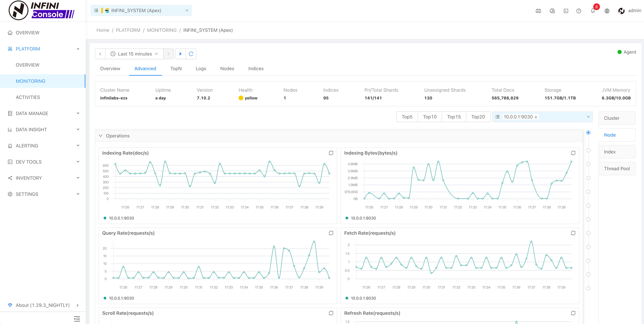Start auto-refresh with the play button

click(x=180, y=54)
